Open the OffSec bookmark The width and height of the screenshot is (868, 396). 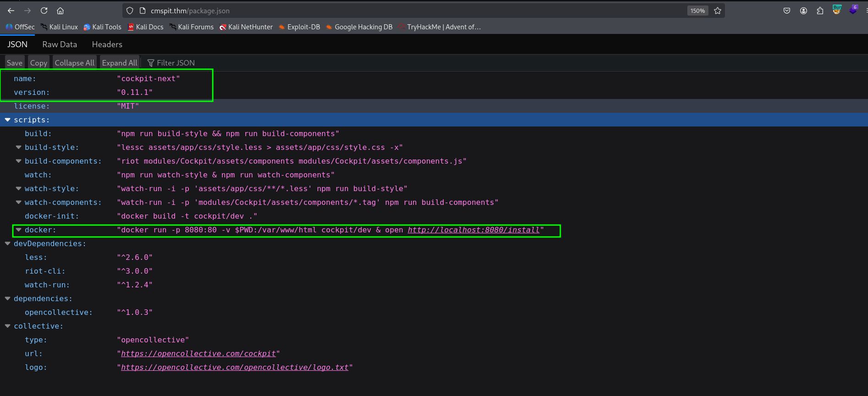click(20, 27)
